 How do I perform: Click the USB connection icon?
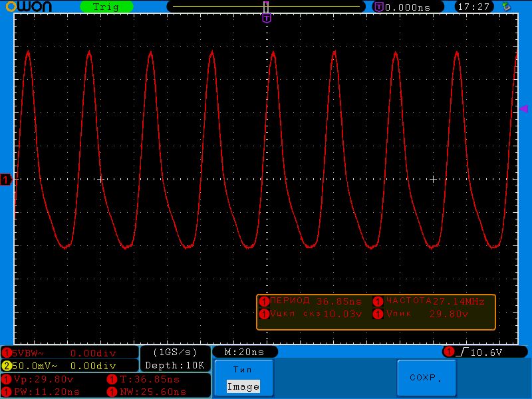click(507, 7)
